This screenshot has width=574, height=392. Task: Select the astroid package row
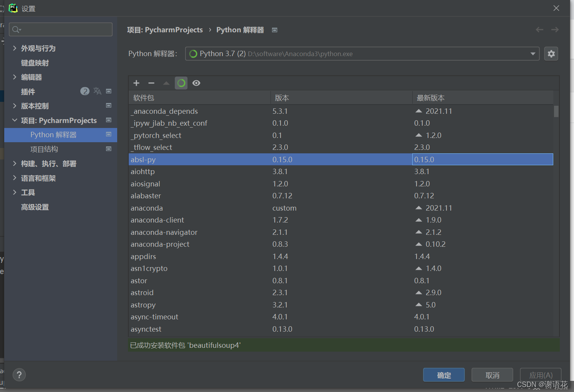click(x=341, y=292)
